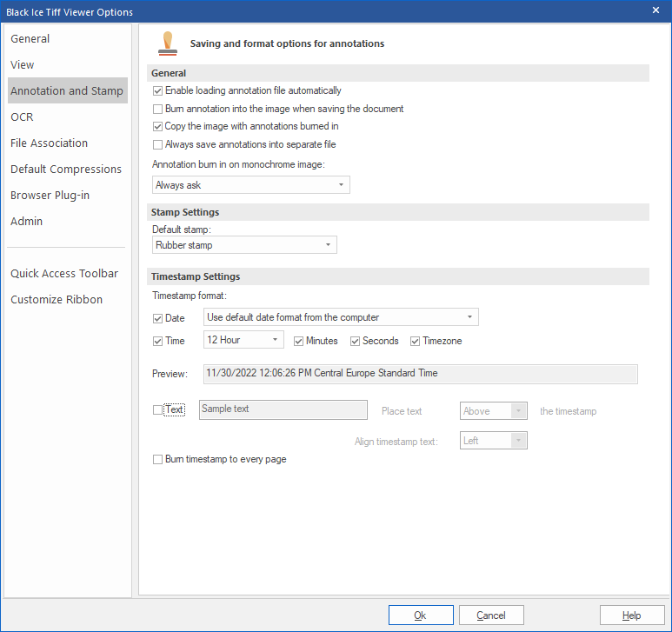Change the 12 Hour time format dropdown
Viewport: 672px width, 632px height.
pyautogui.click(x=243, y=340)
